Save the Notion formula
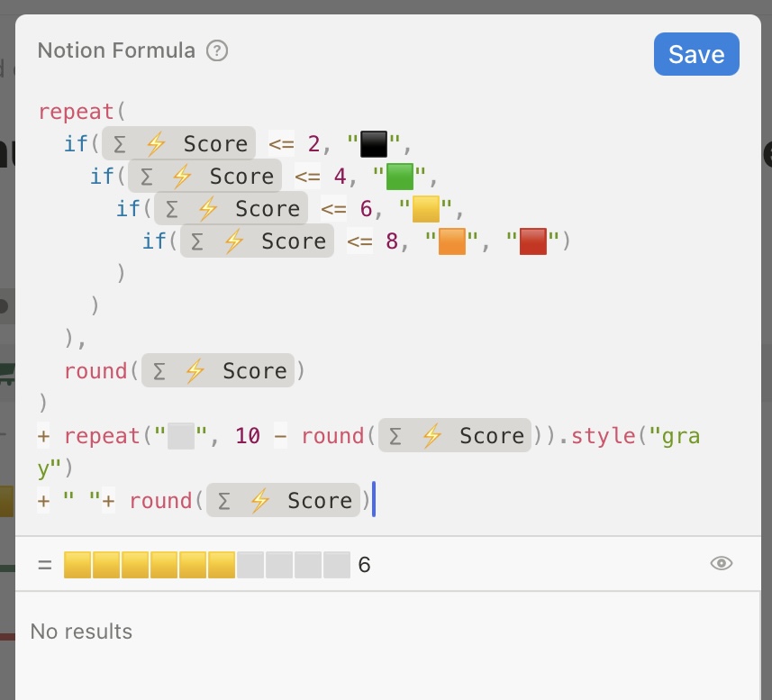 (x=696, y=54)
